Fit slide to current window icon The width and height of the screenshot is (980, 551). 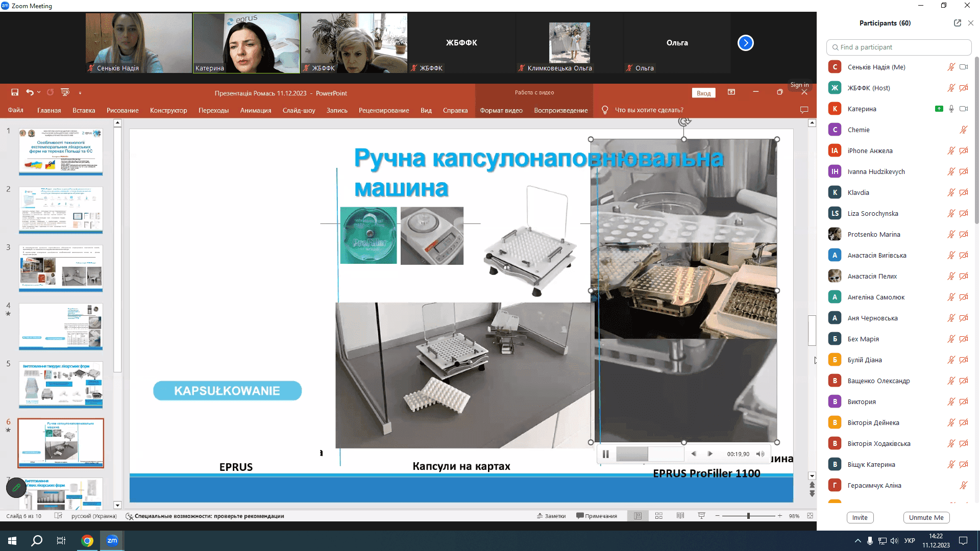pos(810,516)
